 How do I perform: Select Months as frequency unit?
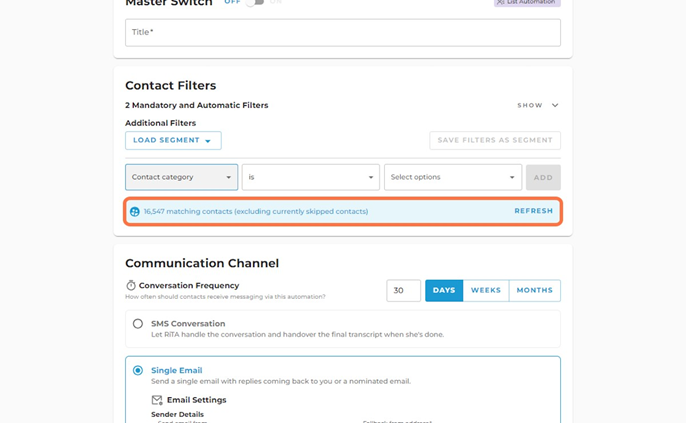pyautogui.click(x=535, y=290)
